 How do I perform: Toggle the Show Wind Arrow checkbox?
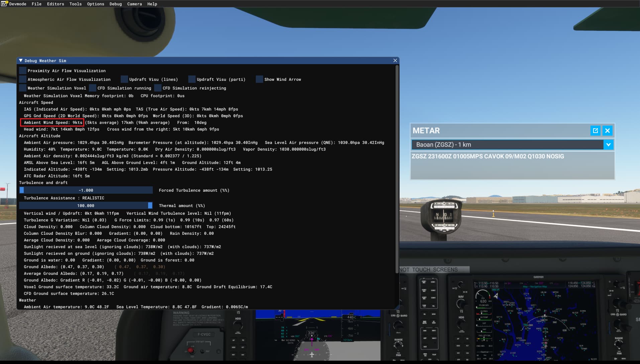(x=259, y=79)
